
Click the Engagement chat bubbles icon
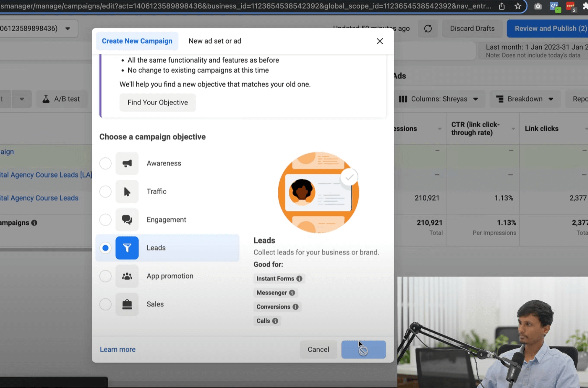(x=127, y=220)
